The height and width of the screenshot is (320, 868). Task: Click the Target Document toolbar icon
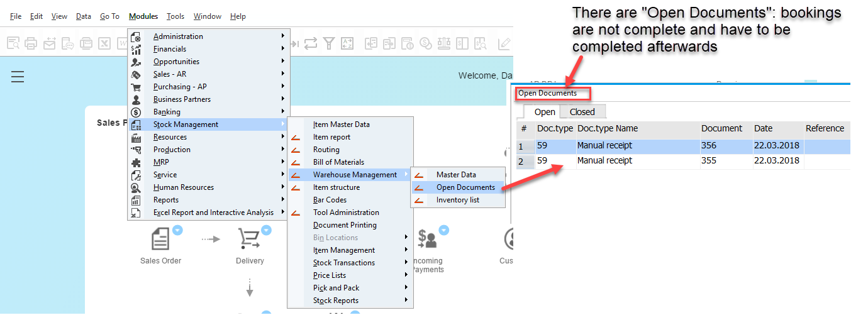coord(389,43)
